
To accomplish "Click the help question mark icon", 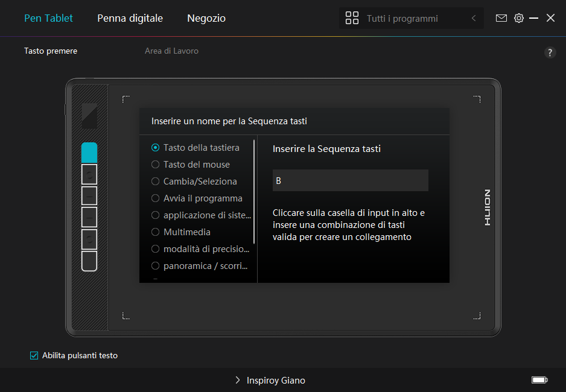I will click(x=550, y=52).
